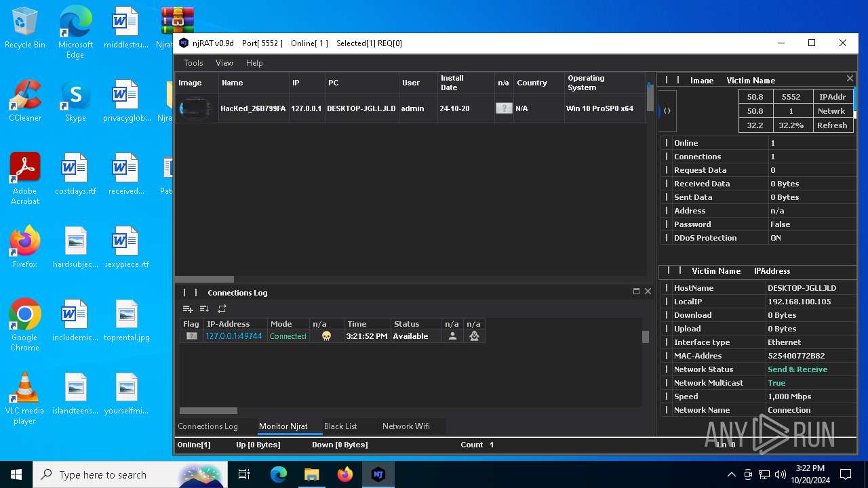Click the add-entry icon in Connections Log toolbar

point(188,309)
